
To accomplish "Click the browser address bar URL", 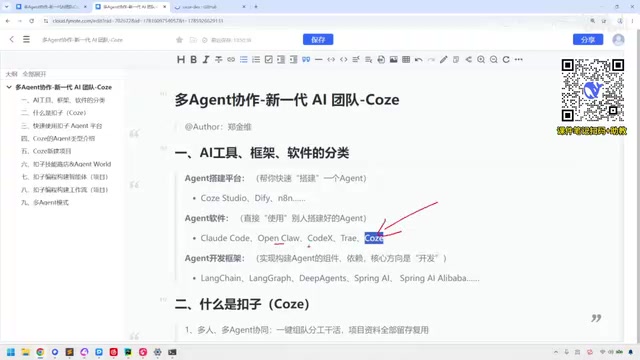I will pyautogui.click(x=138, y=20).
